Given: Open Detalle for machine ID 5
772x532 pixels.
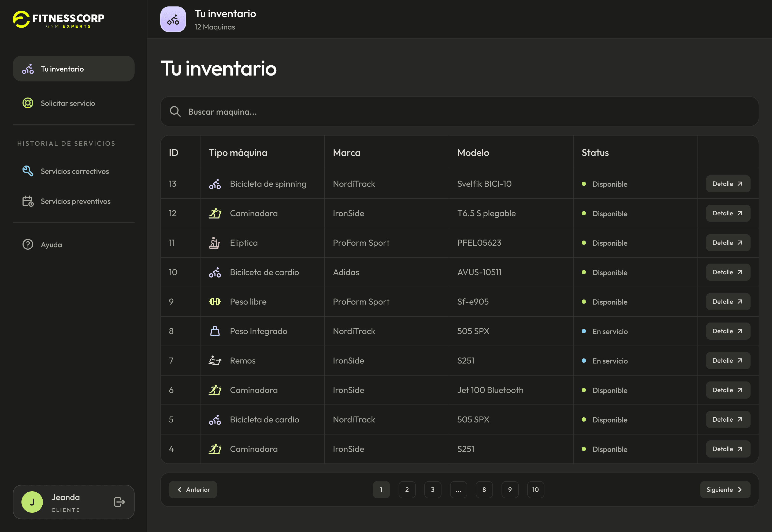Looking at the screenshot, I should 728,420.
